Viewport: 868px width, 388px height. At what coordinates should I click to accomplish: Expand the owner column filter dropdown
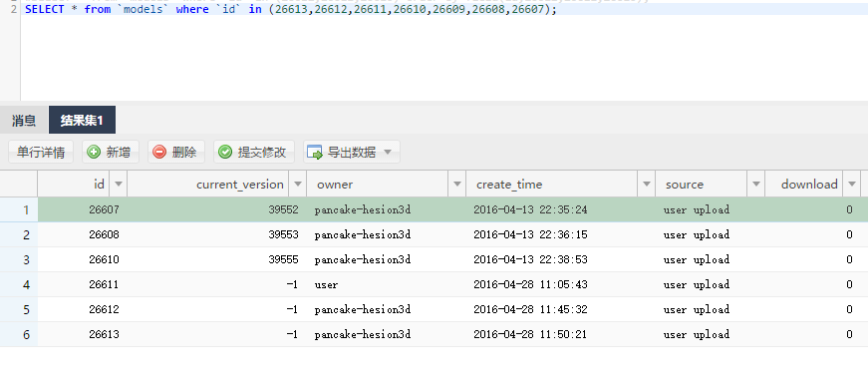[457, 184]
